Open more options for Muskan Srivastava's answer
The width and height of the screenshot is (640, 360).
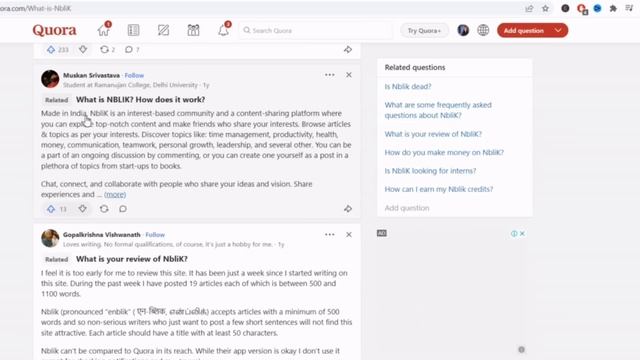[x=330, y=75]
